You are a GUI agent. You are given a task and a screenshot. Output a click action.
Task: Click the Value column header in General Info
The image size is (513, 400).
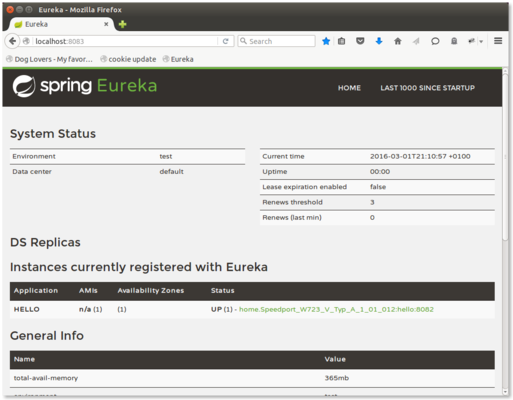click(x=335, y=359)
